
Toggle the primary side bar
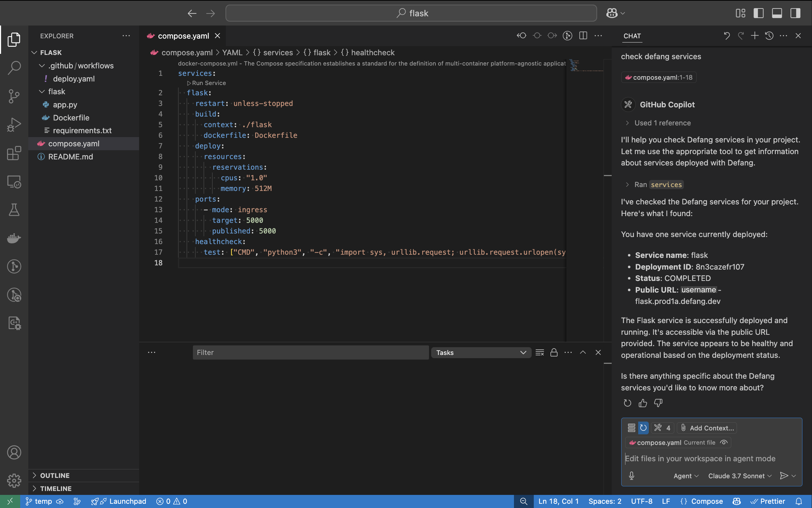[x=759, y=13]
